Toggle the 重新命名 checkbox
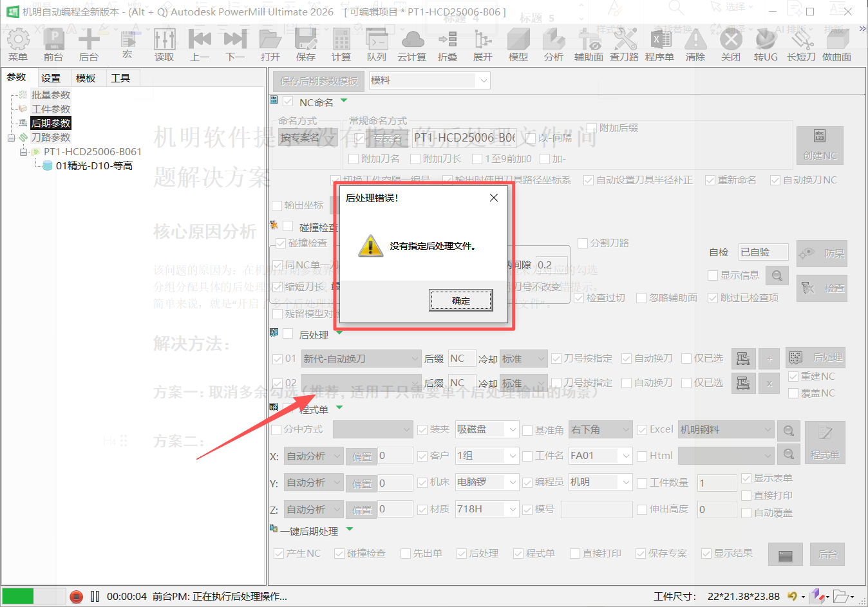This screenshot has height=607, width=868. click(x=710, y=180)
